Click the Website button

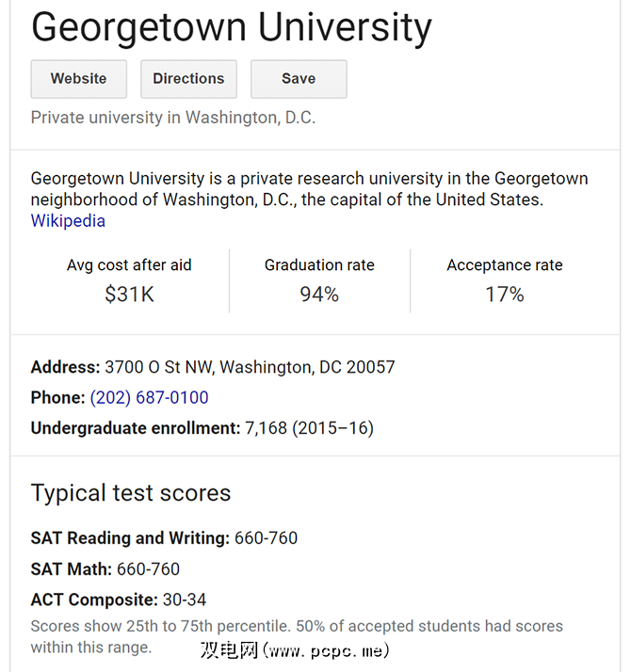(79, 79)
